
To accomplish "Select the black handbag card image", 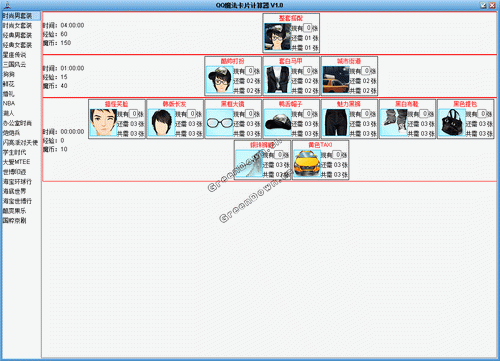I will 452,123.
